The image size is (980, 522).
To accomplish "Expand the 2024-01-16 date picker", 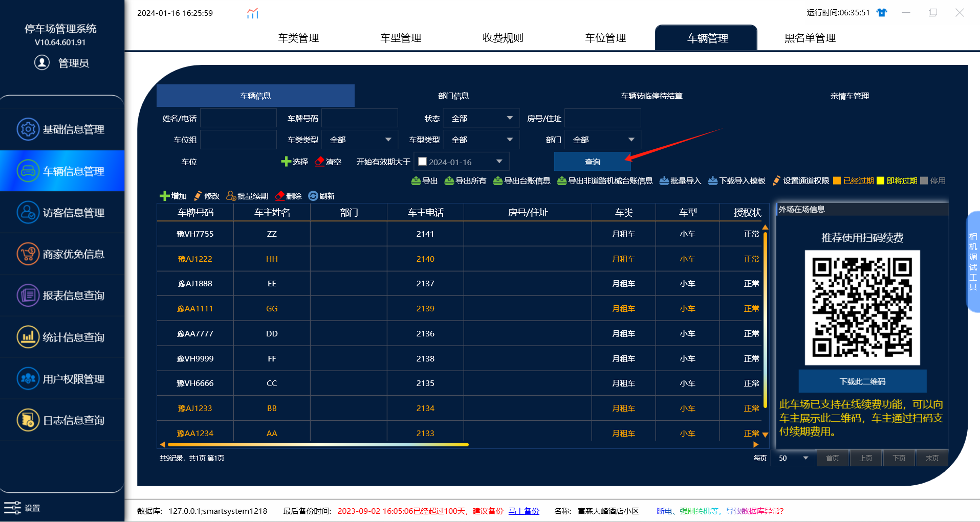I will click(x=499, y=162).
